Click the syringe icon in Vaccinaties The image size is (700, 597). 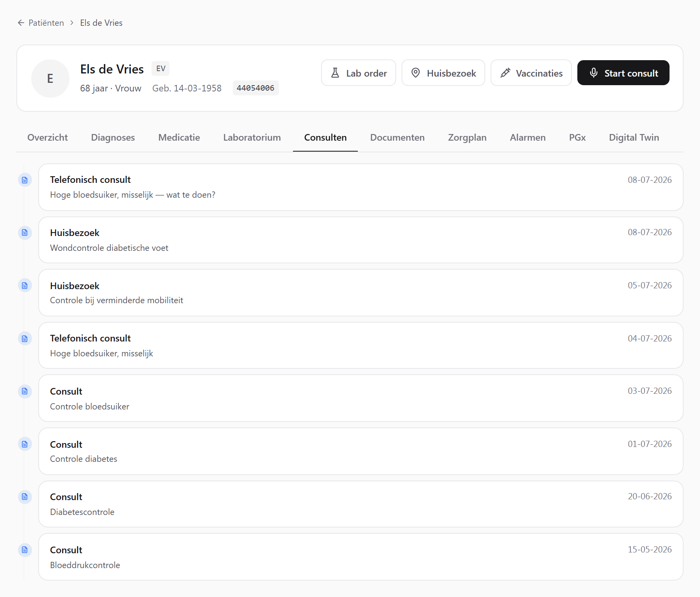(505, 73)
